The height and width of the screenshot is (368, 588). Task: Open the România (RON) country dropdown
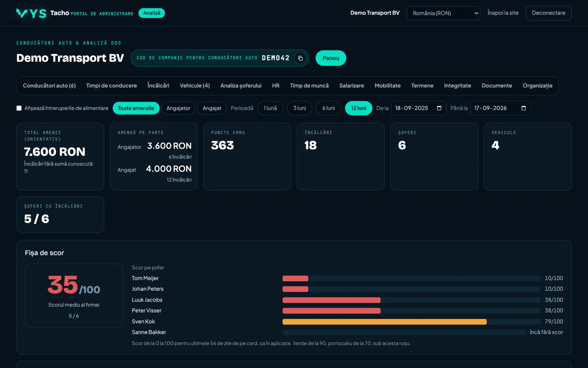pyautogui.click(x=443, y=13)
